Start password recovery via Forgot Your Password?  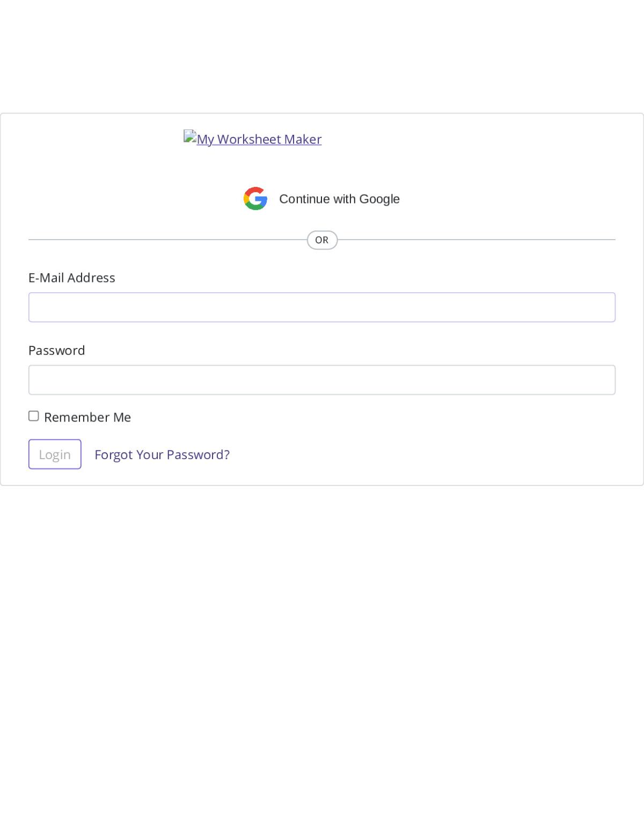[x=162, y=454]
